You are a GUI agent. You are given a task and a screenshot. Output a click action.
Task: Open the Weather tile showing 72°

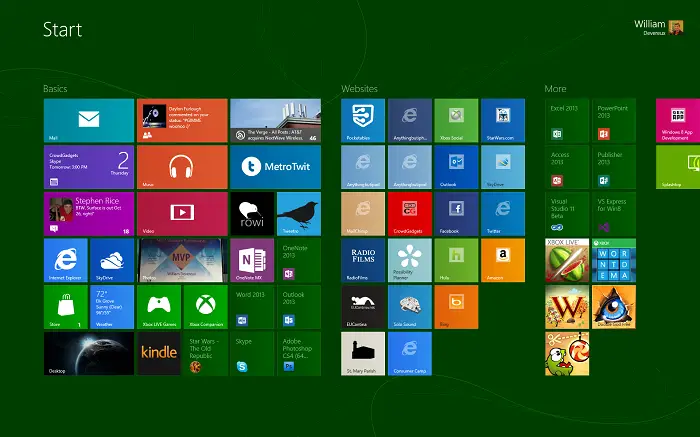coord(112,307)
